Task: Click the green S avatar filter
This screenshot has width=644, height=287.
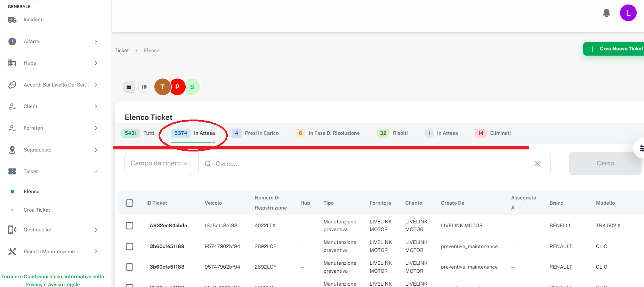Action: [x=192, y=87]
